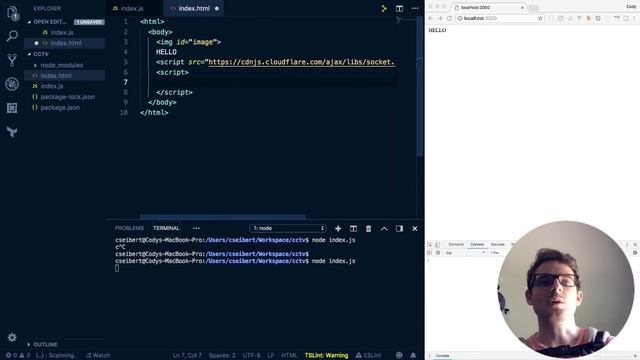
Task: Click the editor horizontal scrollbar
Action: pyautogui.click(x=222, y=217)
